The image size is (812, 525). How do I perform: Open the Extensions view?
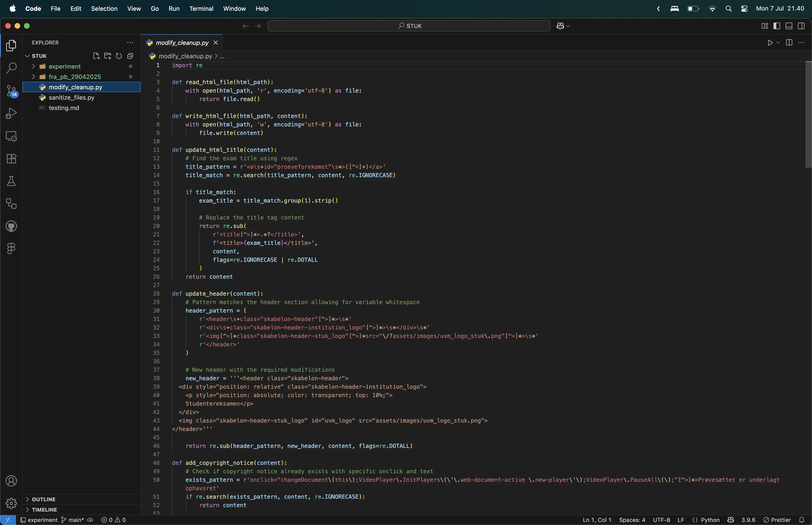point(11,159)
